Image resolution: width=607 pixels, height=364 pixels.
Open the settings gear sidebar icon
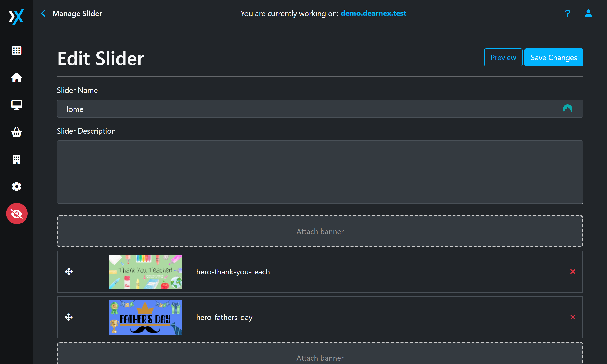coord(16,187)
